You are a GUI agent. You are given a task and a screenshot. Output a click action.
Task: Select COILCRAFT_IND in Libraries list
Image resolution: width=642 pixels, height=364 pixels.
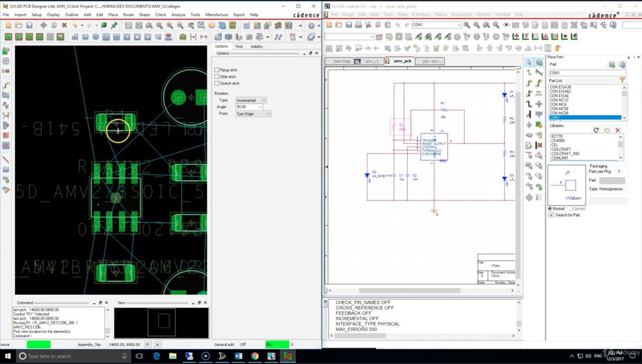(x=565, y=154)
